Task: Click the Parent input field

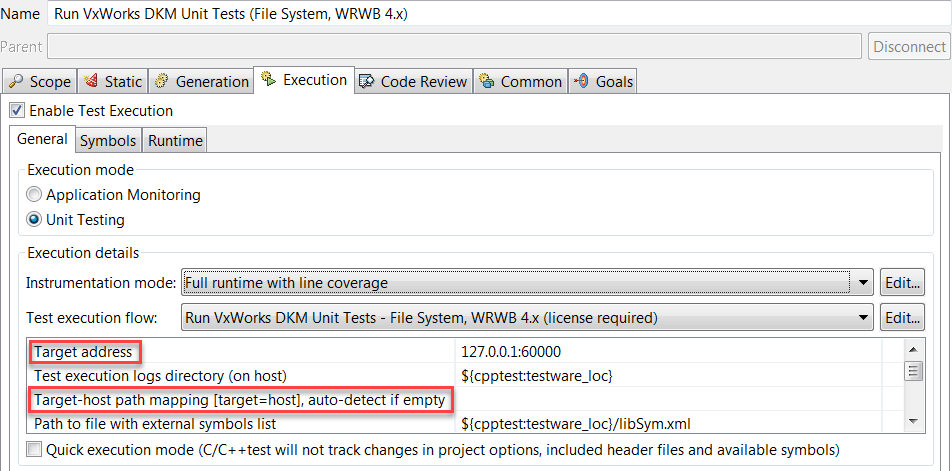Action: pos(454,46)
